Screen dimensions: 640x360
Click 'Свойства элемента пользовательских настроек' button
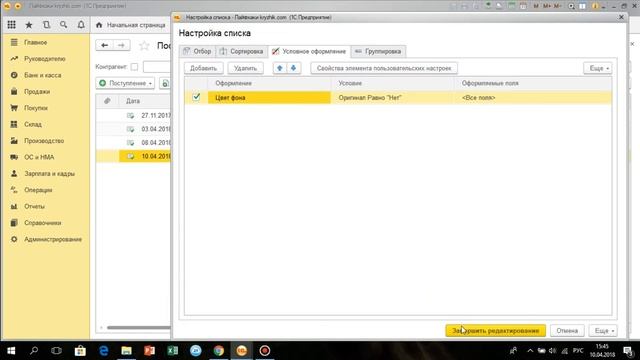tap(384, 68)
